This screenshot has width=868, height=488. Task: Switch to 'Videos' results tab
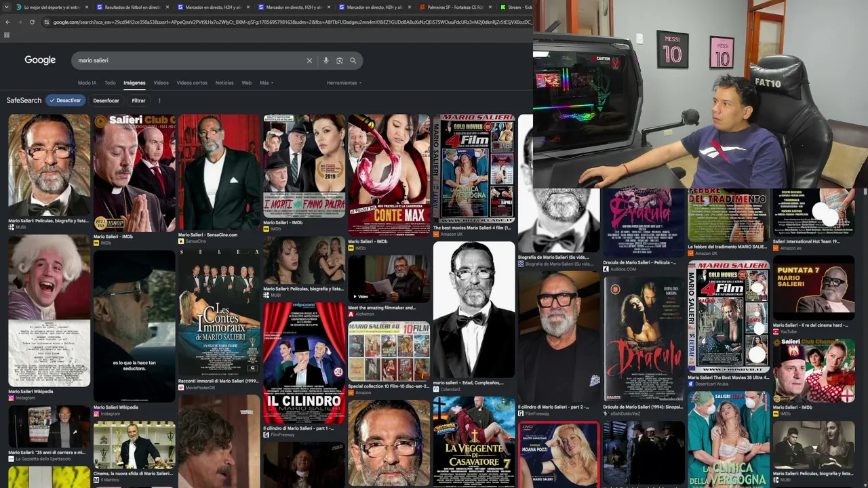[x=161, y=83]
